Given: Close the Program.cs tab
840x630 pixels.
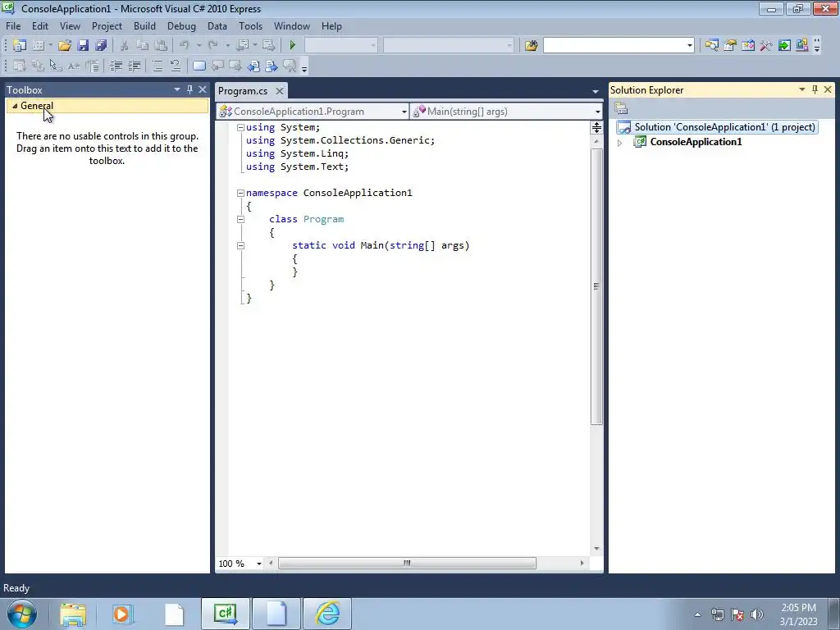Looking at the screenshot, I should (x=280, y=91).
